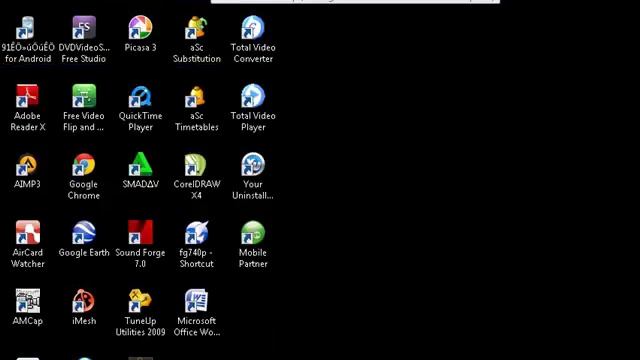Click the fg740p - Shortcut icon
Screen dimensions: 640x360
click(x=196, y=233)
